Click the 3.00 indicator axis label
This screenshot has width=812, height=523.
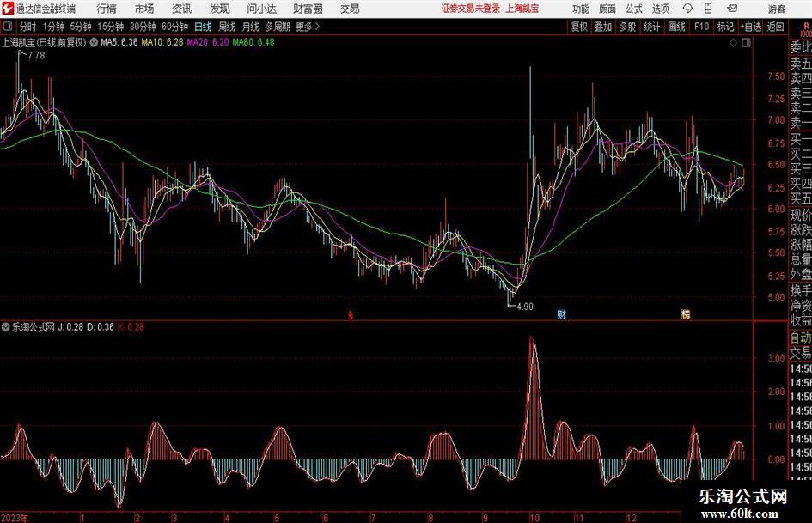pyautogui.click(x=776, y=358)
